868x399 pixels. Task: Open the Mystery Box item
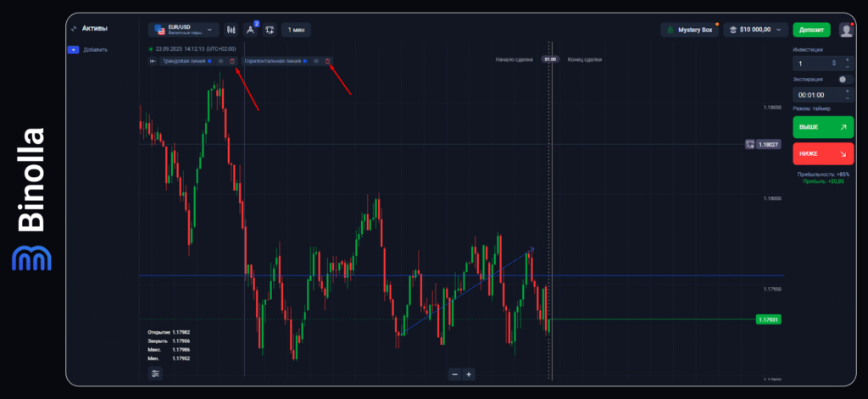(x=689, y=30)
